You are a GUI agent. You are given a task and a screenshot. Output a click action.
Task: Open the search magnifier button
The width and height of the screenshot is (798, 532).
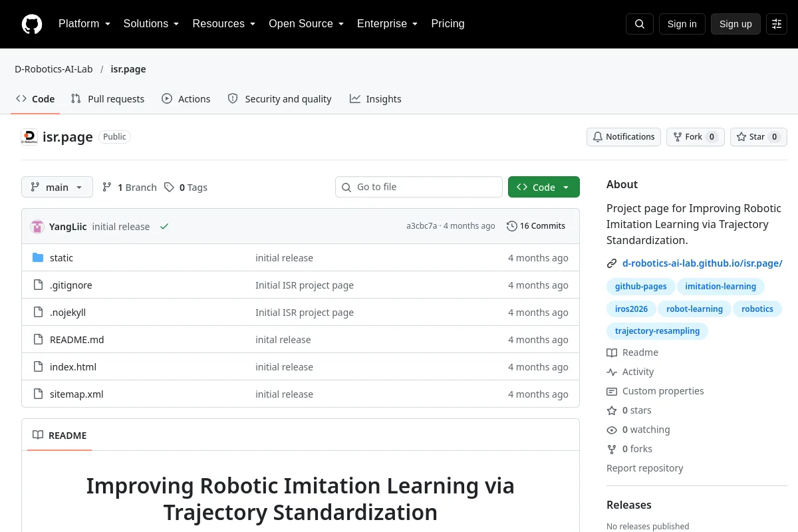point(640,24)
